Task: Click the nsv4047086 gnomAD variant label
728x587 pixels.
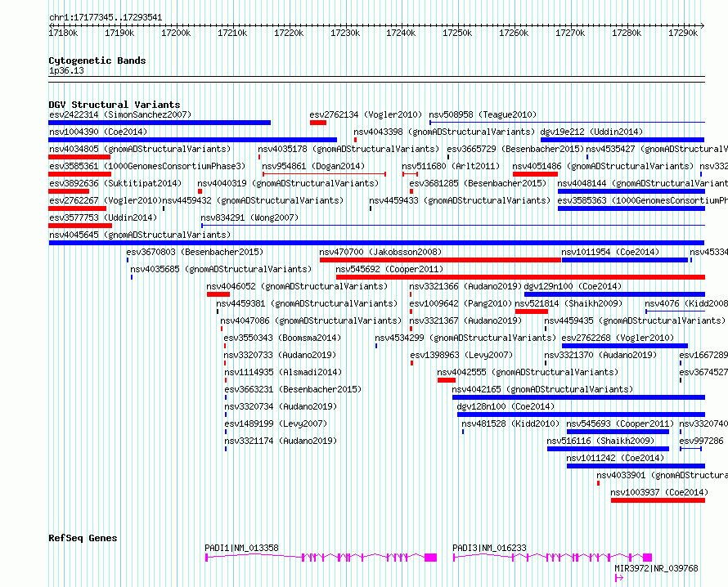Action: click(311, 320)
